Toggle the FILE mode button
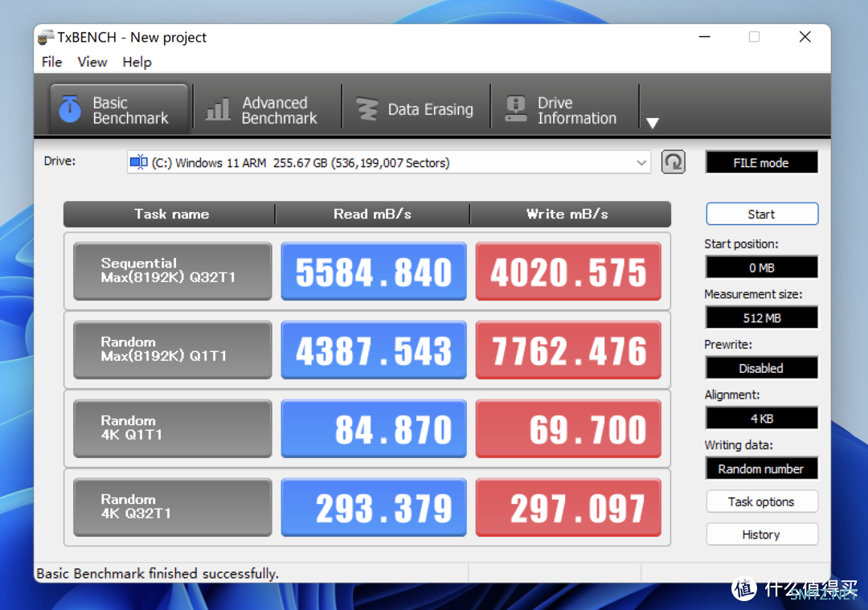The height and width of the screenshot is (610, 868). pyautogui.click(x=761, y=162)
